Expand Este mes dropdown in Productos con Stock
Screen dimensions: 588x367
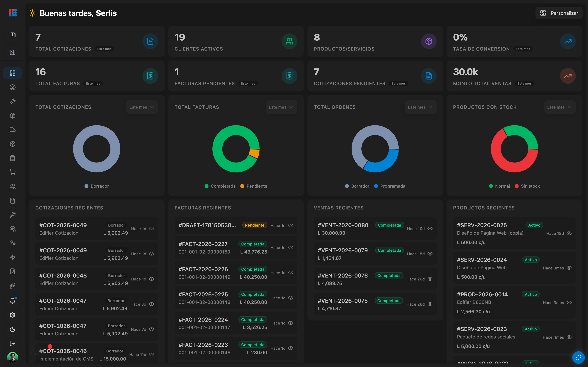pyautogui.click(x=560, y=107)
